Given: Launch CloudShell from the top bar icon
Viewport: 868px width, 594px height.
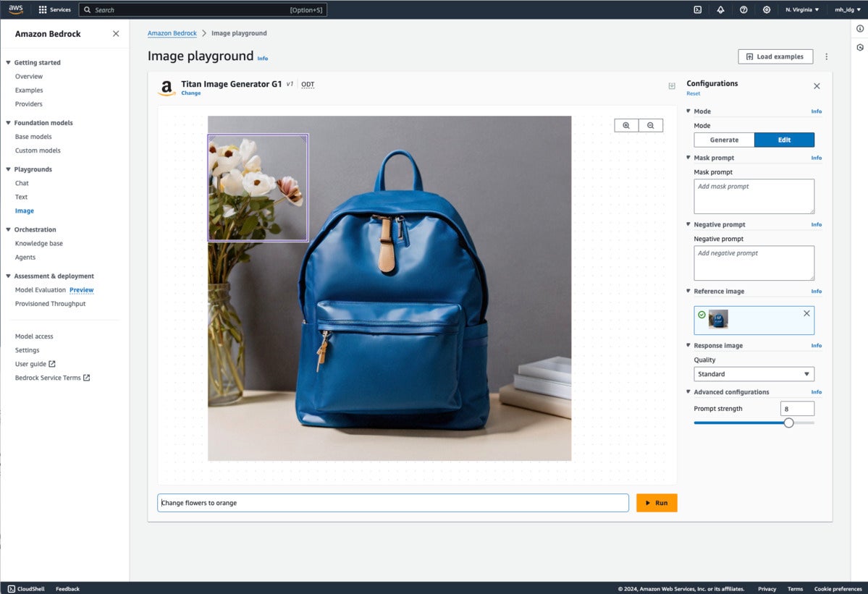Looking at the screenshot, I should tap(697, 9).
